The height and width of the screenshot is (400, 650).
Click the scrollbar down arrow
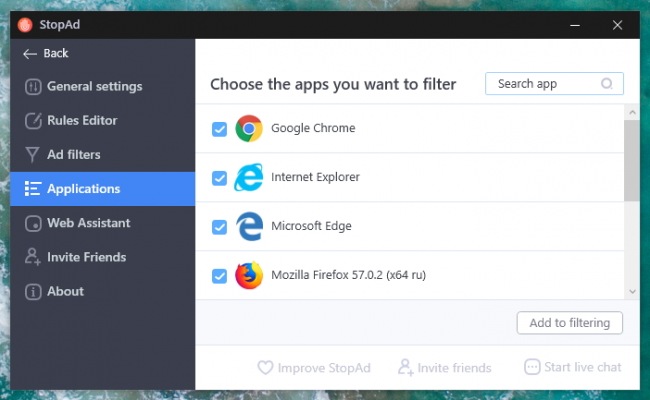pos(632,291)
